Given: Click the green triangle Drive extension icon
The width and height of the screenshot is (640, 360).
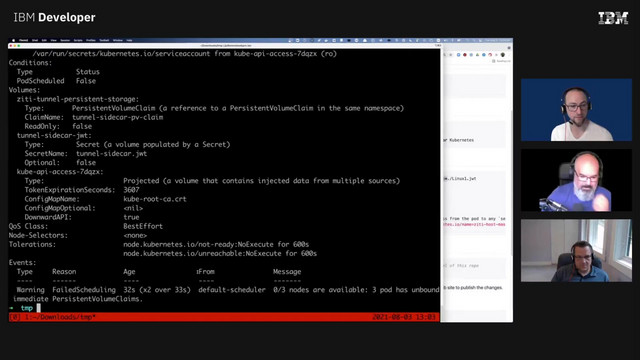Looking at the screenshot, I should (x=477, y=55).
